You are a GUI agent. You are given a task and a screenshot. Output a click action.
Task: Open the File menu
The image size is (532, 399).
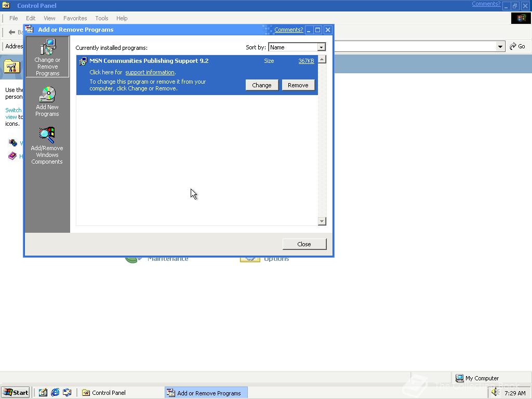(14, 18)
